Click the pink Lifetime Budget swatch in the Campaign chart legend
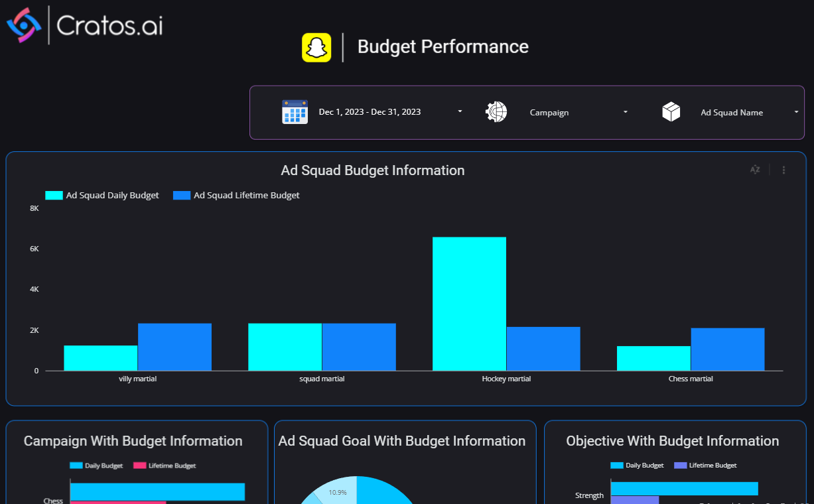 point(139,466)
